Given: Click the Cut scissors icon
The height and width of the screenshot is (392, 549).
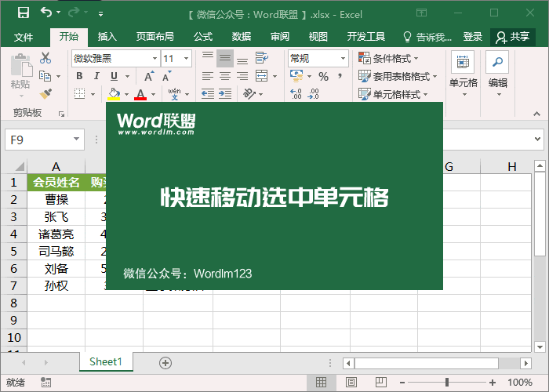Looking at the screenshot, I should 45,58.
